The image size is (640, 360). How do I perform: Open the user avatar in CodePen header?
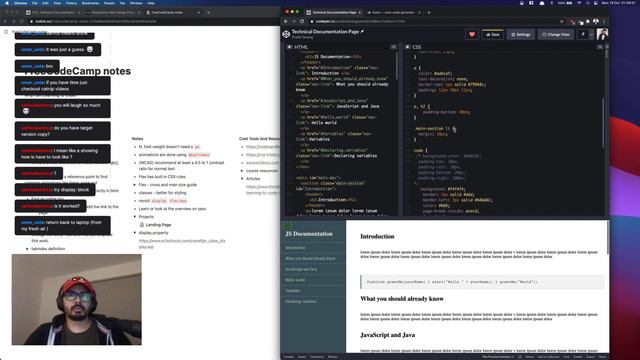(602, 34)
